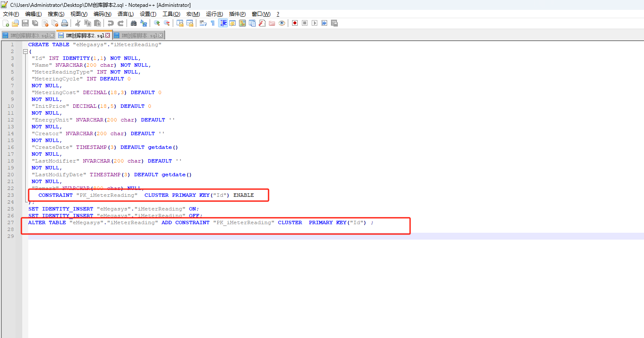
Task: Toggle synchronized vertical scrolling icon
Action: coord(180,23)
